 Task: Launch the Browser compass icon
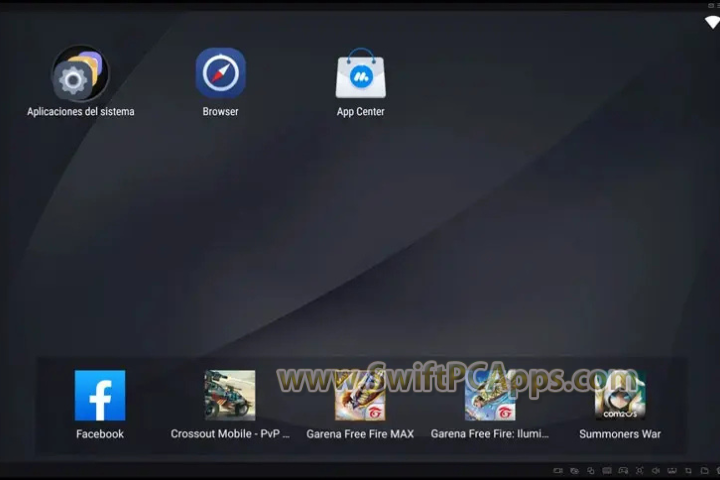click(x=220, y=73)
